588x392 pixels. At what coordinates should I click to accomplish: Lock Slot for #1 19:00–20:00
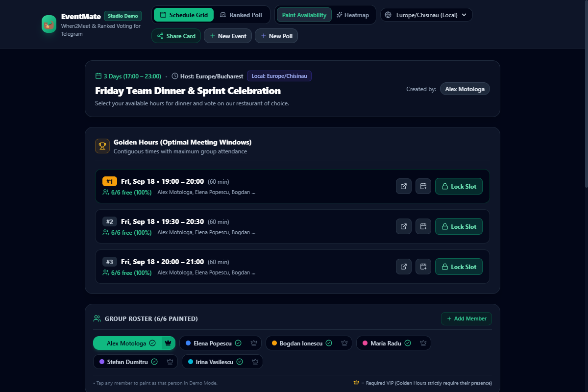coord(459,186)
